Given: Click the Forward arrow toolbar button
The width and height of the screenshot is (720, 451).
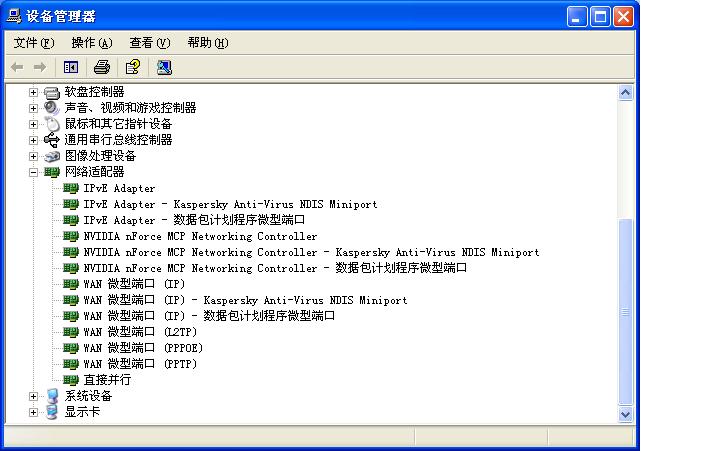Looking at the screenshot, I should point(40,68).
